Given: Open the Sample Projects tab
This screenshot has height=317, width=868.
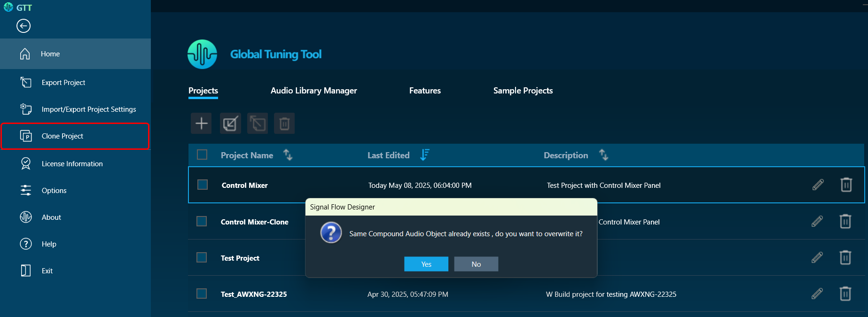Looking at the screenshot, I should 523,91.
